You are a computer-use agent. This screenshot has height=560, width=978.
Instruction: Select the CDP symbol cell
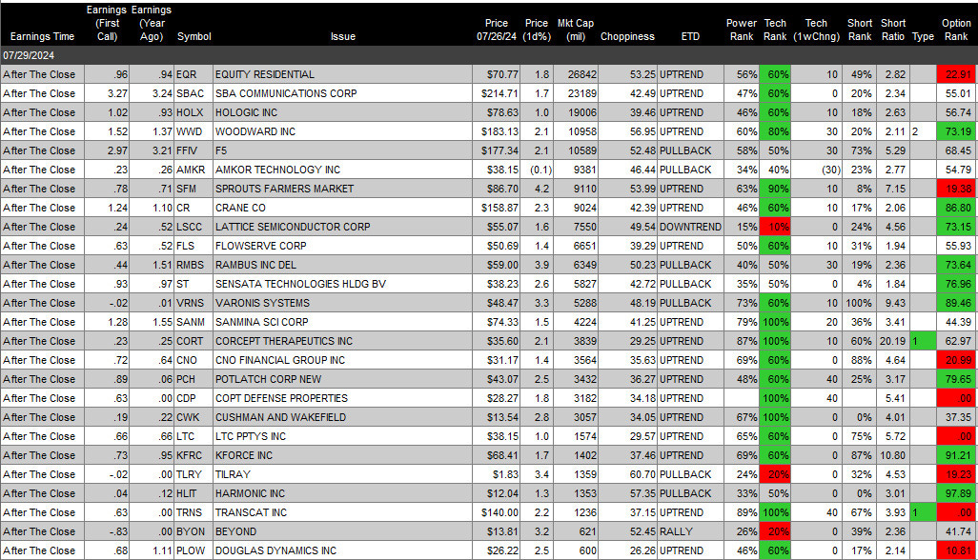click(x=194, y=398)
